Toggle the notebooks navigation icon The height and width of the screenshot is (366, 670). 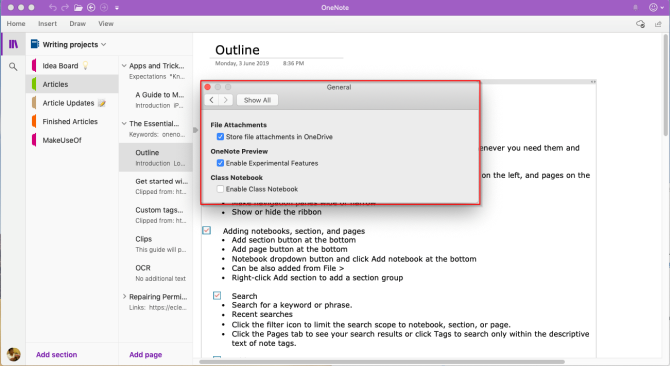pyautogui.click(x=14, y=44)
